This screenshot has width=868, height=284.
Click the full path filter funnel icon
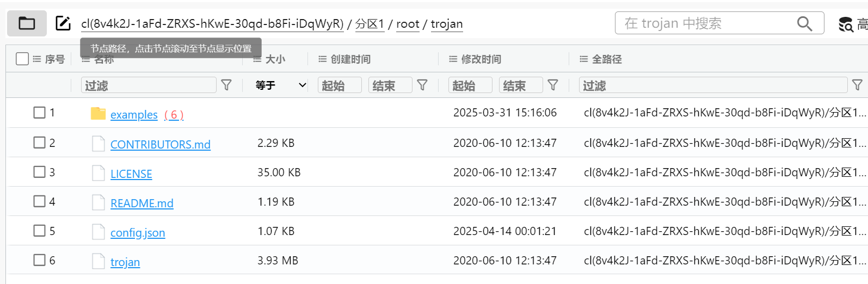857,85
